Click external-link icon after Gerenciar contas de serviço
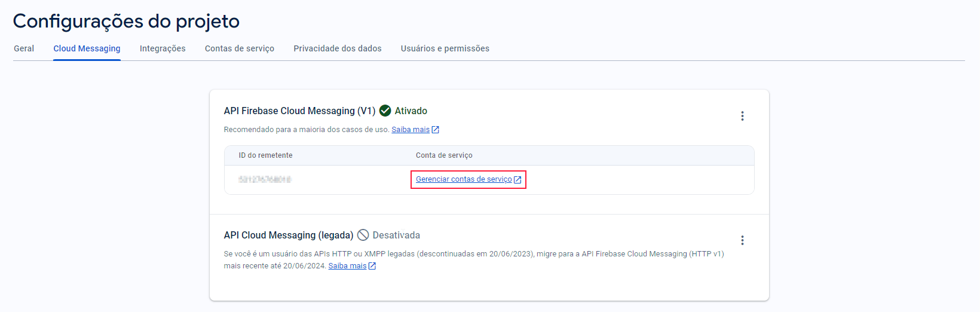The image size is (980, 312). tap(517, 180)
